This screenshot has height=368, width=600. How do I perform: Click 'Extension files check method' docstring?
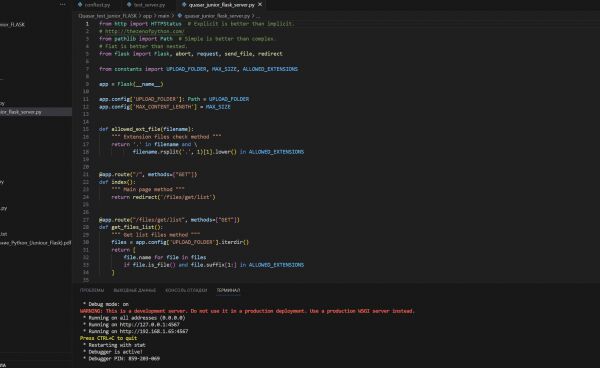click(166, 137)
